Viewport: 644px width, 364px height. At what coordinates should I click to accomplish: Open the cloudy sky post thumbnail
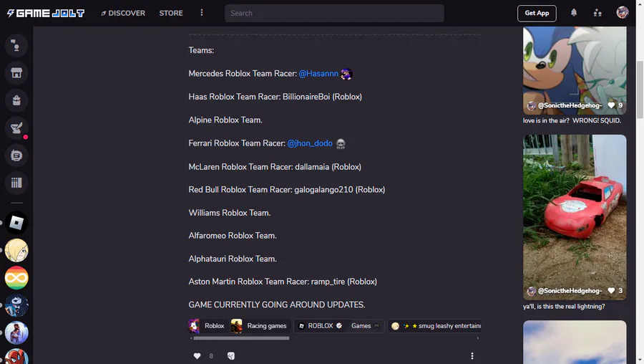pos(575,343)
